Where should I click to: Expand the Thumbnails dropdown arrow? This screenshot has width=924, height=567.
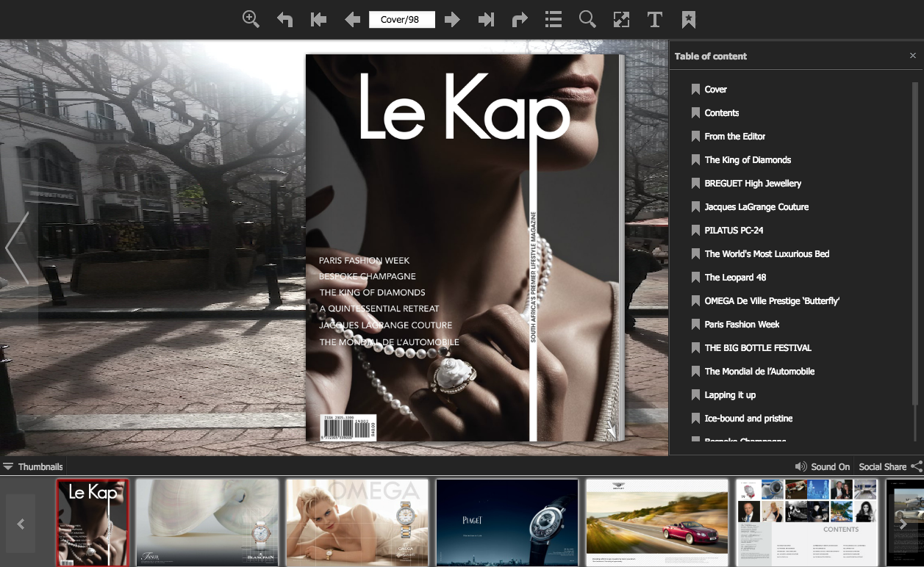tap(8, 466)
